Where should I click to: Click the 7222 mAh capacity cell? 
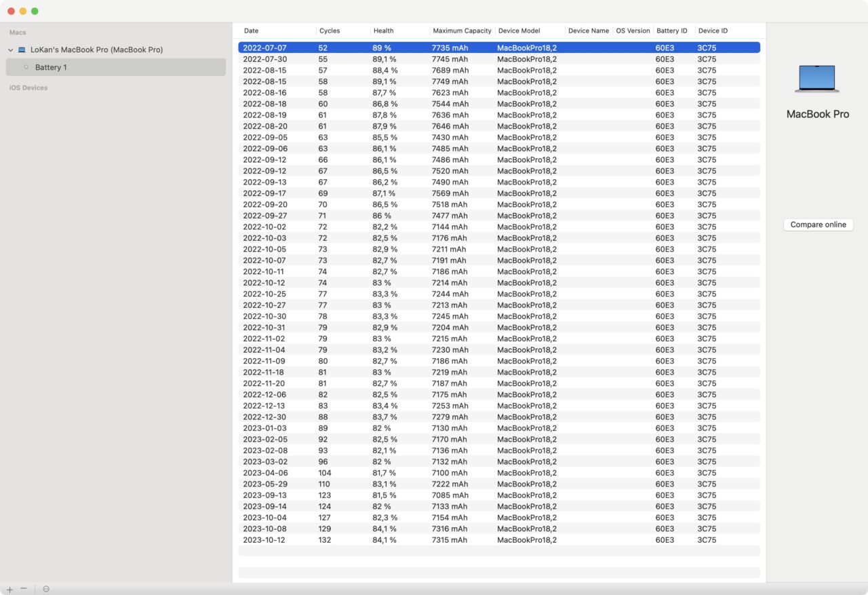point(450,484)
